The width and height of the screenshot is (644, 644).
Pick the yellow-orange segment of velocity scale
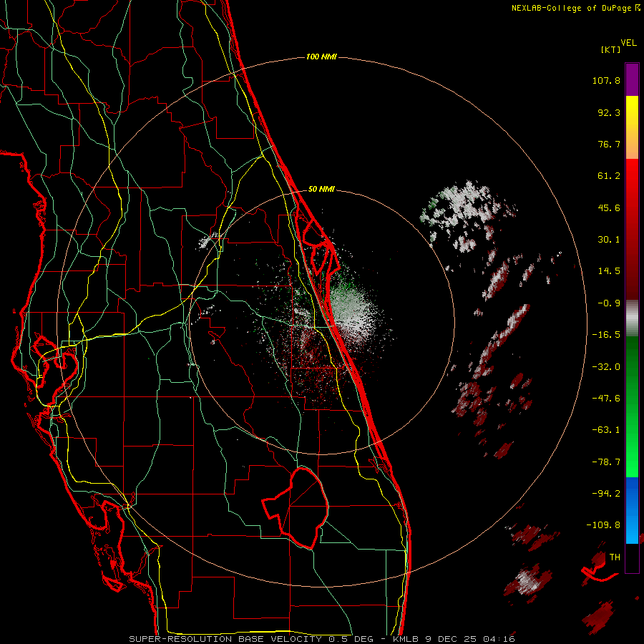click(632, 127)
